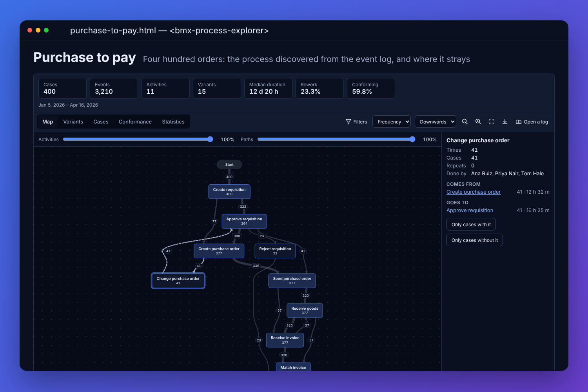Select the Send purchase order node

[x=292, y=281]
